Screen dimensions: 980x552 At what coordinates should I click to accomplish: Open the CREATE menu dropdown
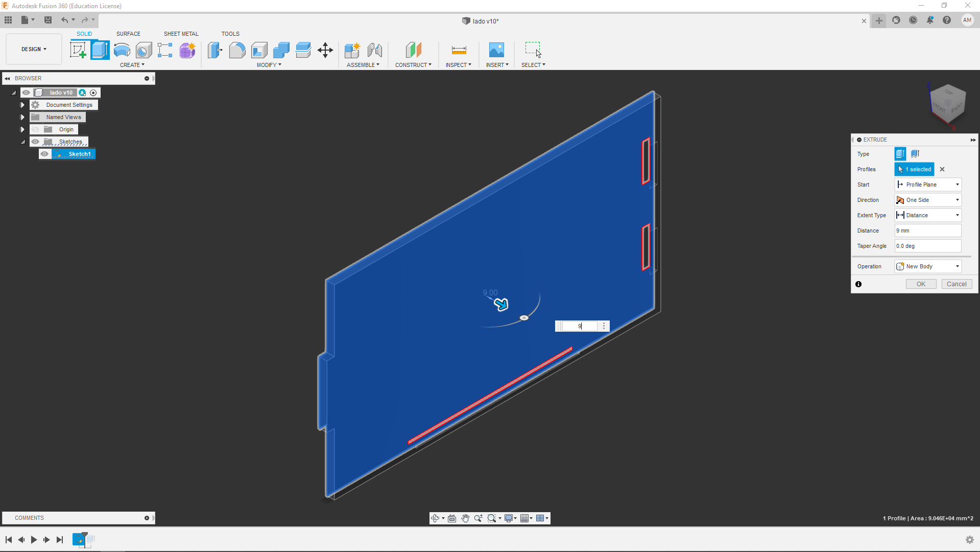(132, 65)
